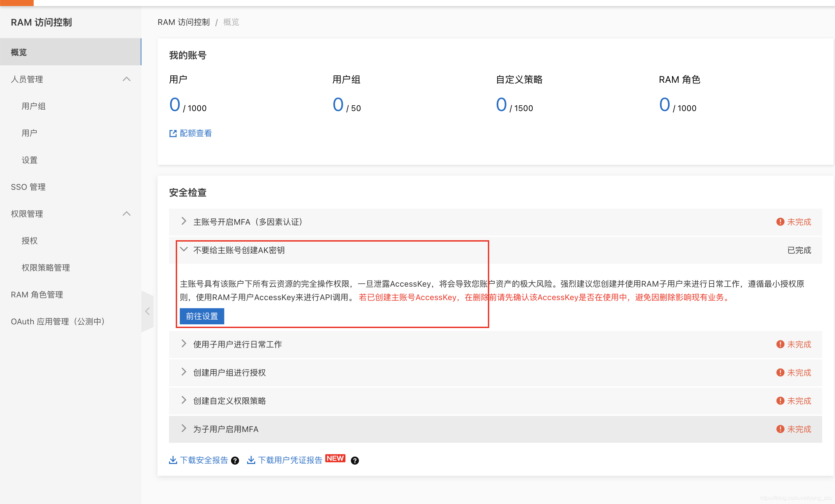This screenshot has width=835, height=504.
Task: Click the warning icon beside 主账号开启MFA 未完成
Action: click(780, 221)
